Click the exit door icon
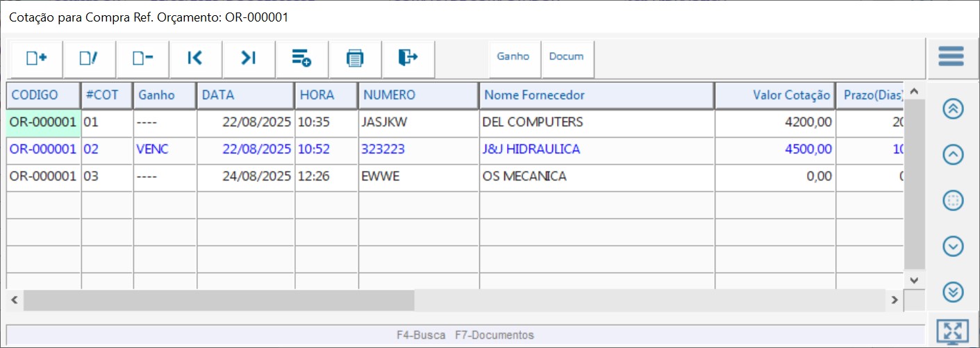Viewport: 980px width, 348px height. coord(408,58)
